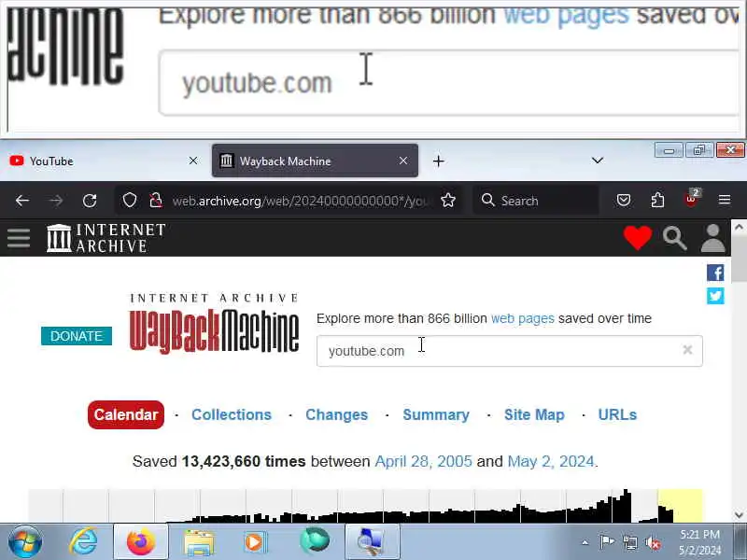This screenshot has height=560, width=747.
Task: Open the user account silhouette icon
Action: (x=712, y=238)
